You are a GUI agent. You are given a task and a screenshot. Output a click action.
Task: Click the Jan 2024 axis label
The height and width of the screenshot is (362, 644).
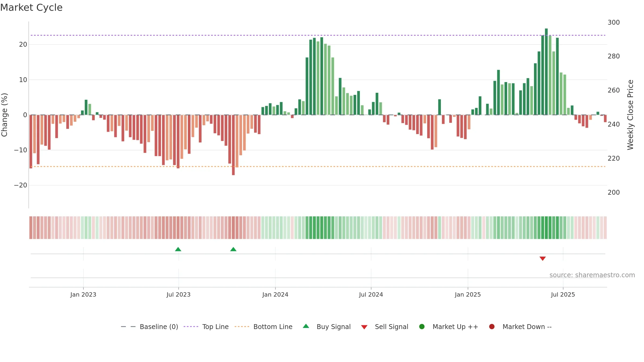pyautogui.click(x=275, y=294)
